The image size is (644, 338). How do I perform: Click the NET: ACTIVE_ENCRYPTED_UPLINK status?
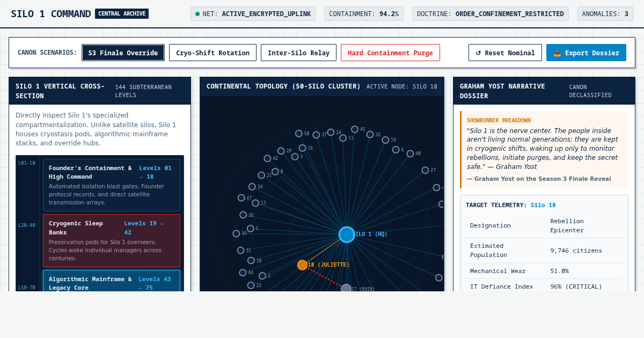coord(253,14)
